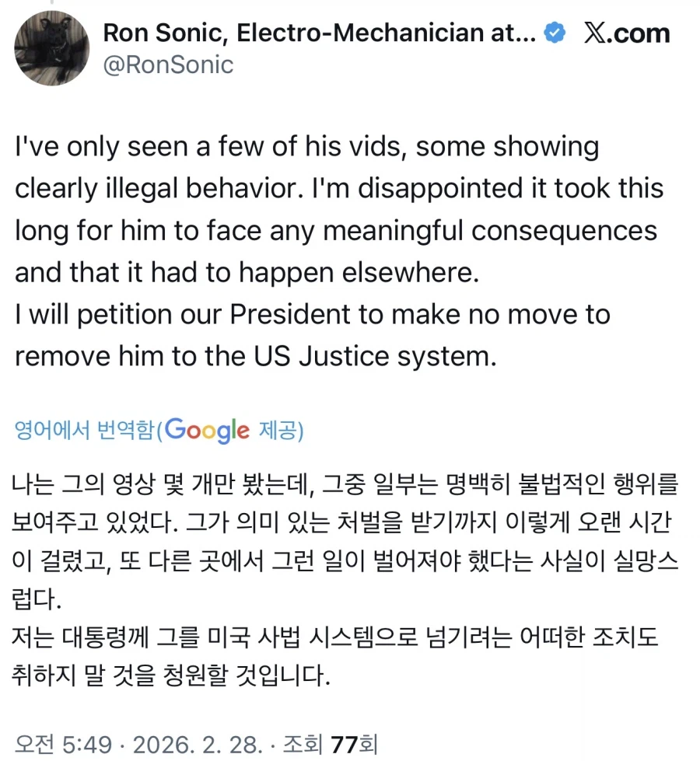Click the blue verified checkmark badge
The height and width of the screenshot is (761, 700).
[x=555, y=33]
